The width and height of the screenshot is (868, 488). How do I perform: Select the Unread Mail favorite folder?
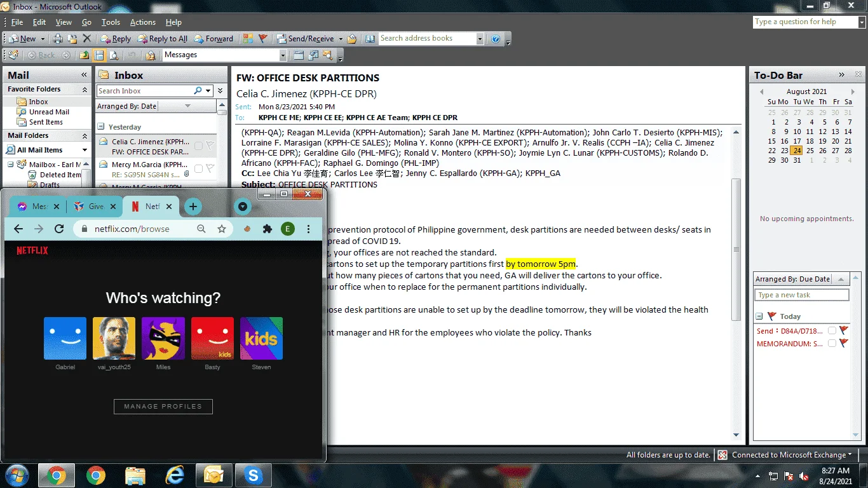tap(49, 112)
